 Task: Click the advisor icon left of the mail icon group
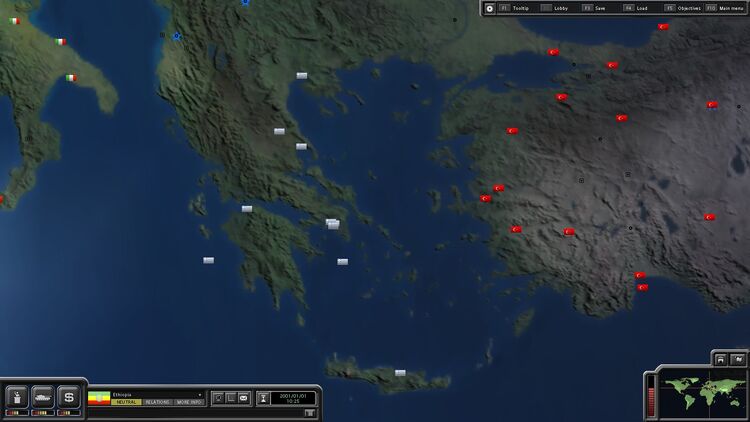[218, 398]
